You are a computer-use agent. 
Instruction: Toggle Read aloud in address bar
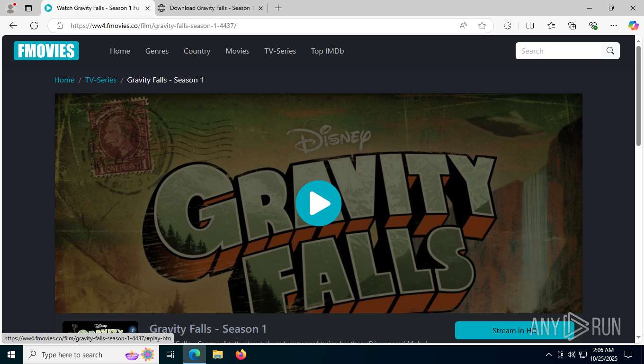[x=463, y=26]
